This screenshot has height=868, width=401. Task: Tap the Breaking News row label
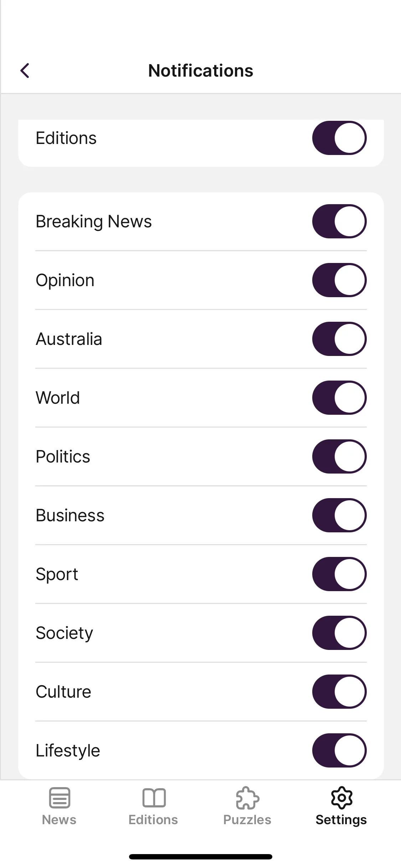94,222
